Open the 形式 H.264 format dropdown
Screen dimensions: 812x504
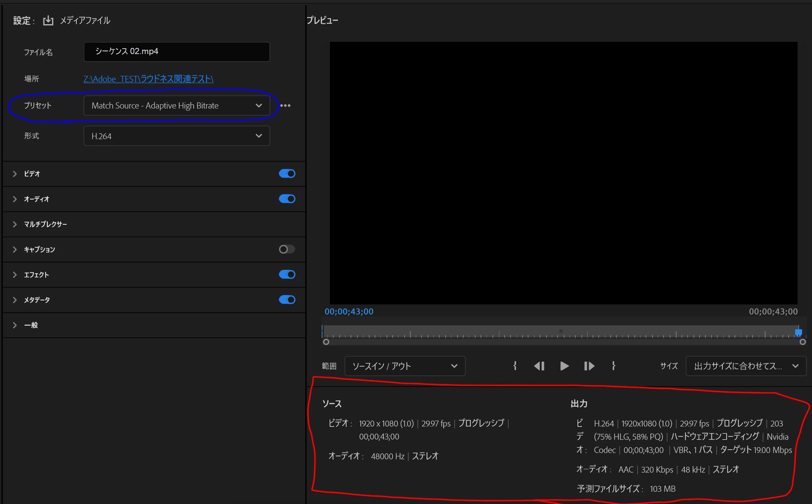(x=177, y=136)
